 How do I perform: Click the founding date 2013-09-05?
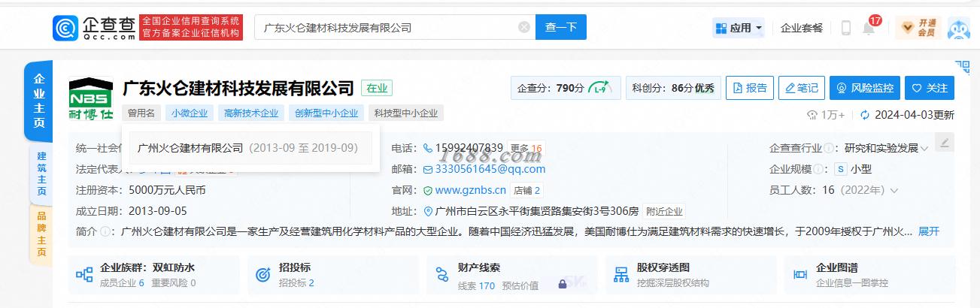coord(158,211)
